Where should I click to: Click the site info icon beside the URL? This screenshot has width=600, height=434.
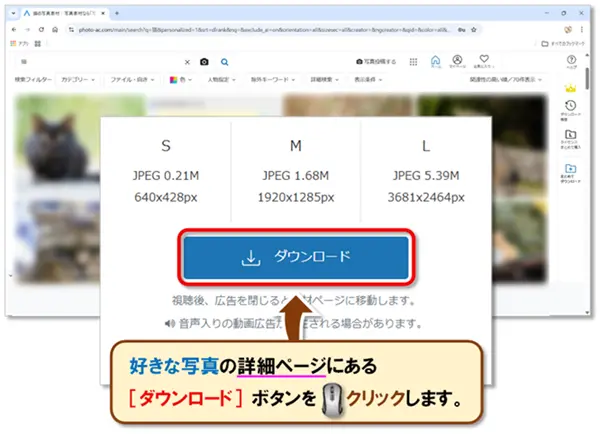click(x=71, y=29)
